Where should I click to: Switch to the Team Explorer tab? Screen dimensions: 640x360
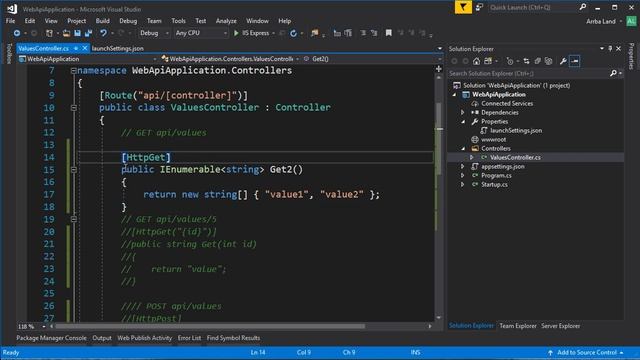click(518, 326)
